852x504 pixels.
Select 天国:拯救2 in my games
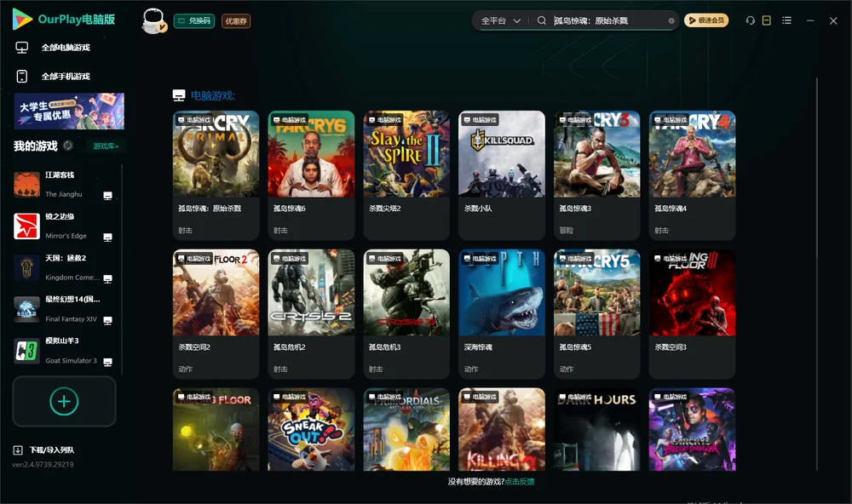tap(64, 267)
